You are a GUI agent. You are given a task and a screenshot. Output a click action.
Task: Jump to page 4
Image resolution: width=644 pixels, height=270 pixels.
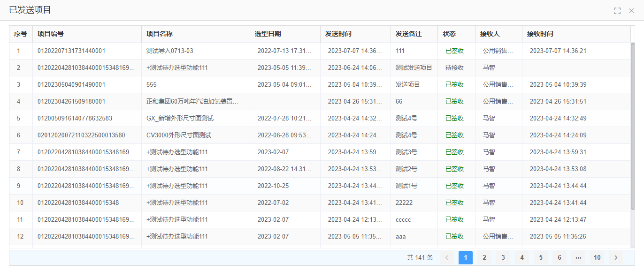(522, 258)
